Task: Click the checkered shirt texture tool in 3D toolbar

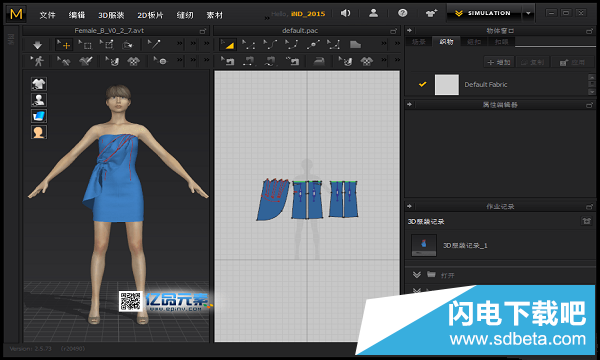Action: (x=133, y=61)
